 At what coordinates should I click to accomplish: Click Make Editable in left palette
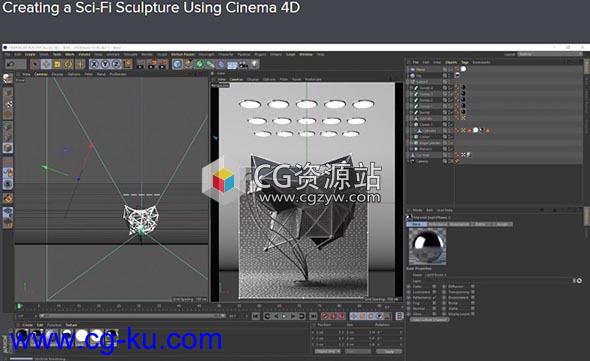coord(8,79)
